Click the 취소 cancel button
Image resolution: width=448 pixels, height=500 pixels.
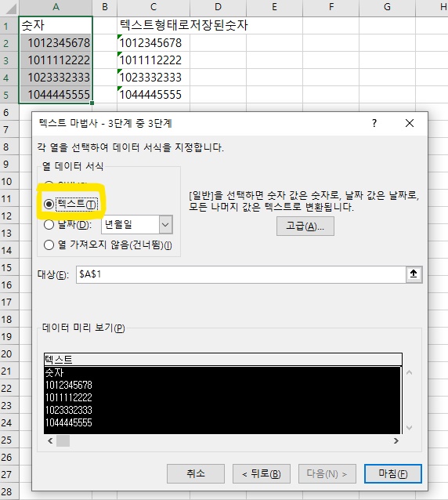[x=195, y=473]
